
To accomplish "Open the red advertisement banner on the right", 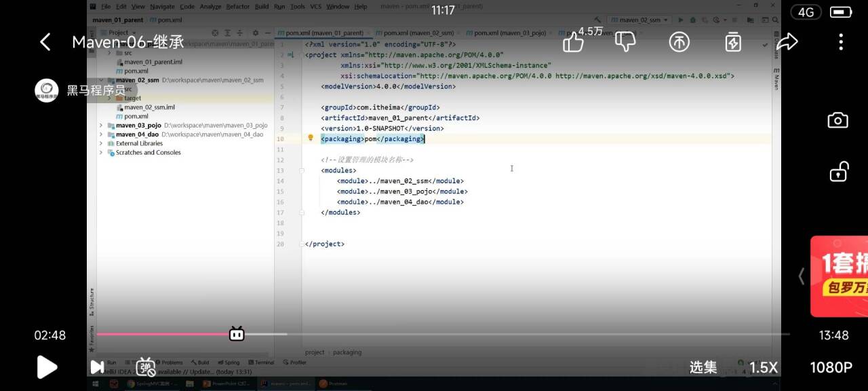I will 839,276.
